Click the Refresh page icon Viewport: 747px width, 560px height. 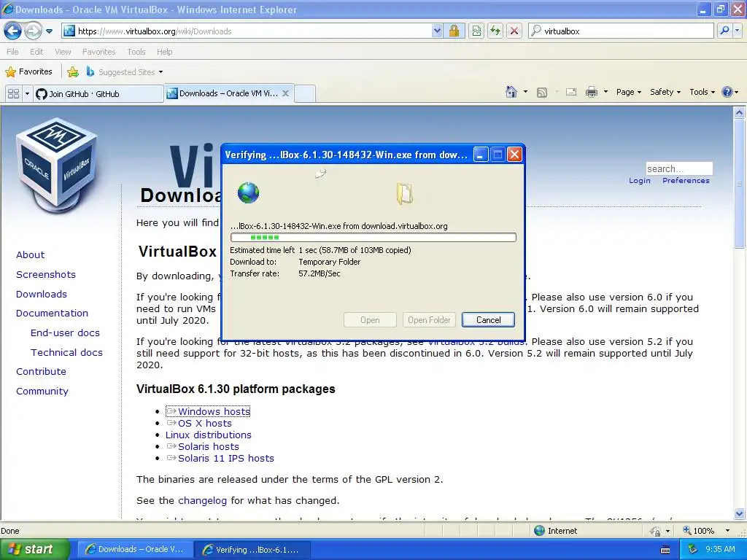click(x=495, y=31)
